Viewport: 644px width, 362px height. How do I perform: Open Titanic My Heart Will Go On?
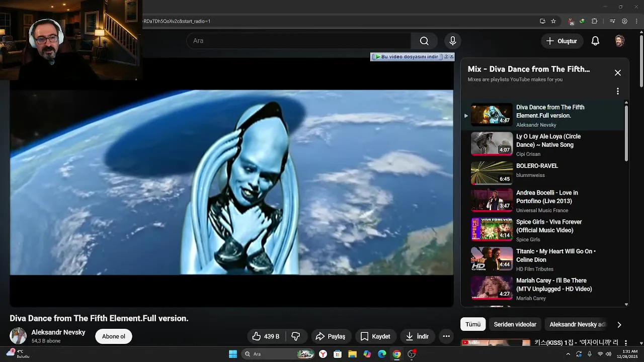[542, 259]
